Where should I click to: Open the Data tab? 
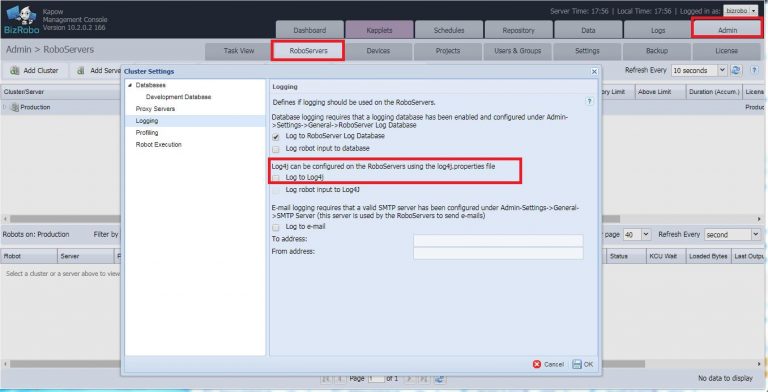(x=588, y=30)
